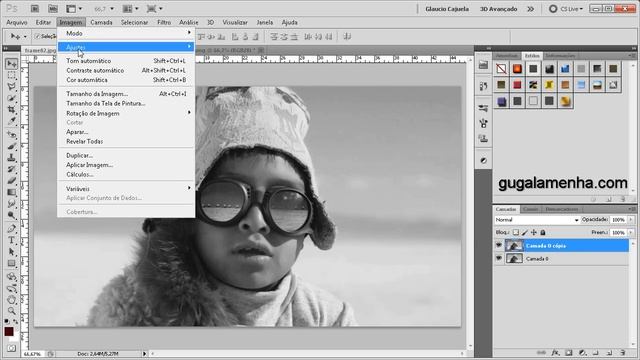Toggle lock image pixels brush icon
The image size is (640, 360).
(525, 232)
